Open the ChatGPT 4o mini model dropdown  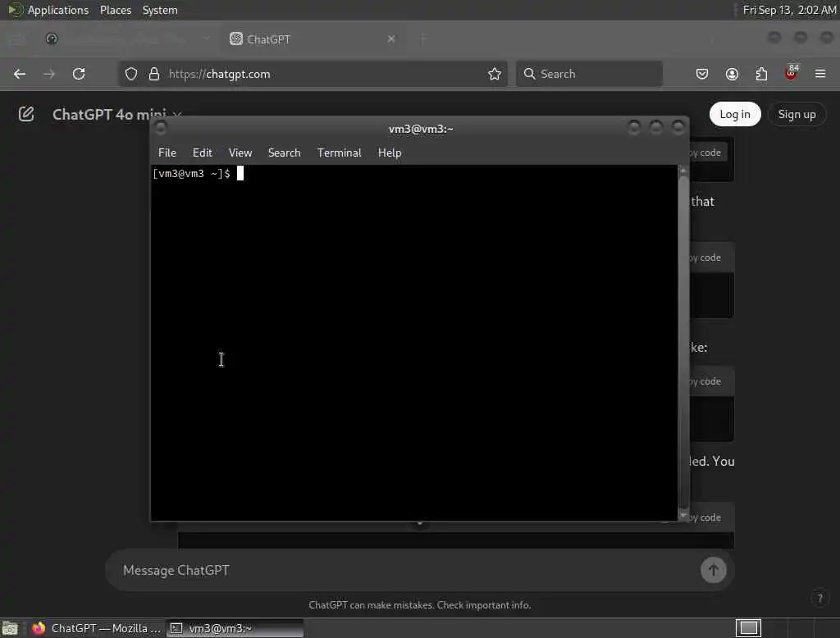pyautogui.click(x=116, y=114)
